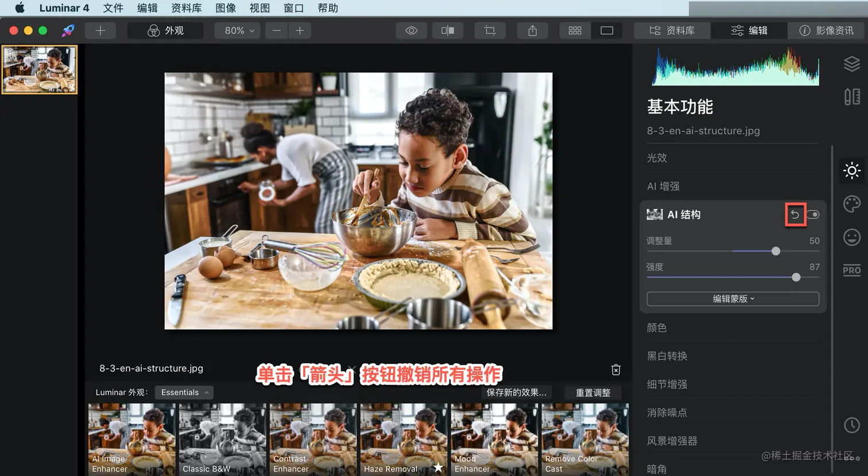Open the layers icon in right sidebar

coord(852,64)
